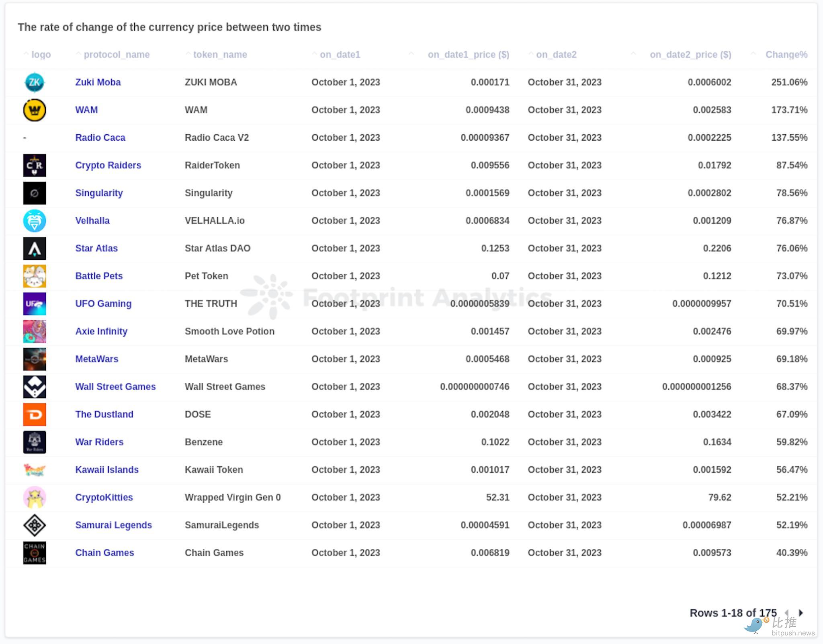Click the Axie Infinity logo icon
The image size is (823, 644).
pos(35,332)
